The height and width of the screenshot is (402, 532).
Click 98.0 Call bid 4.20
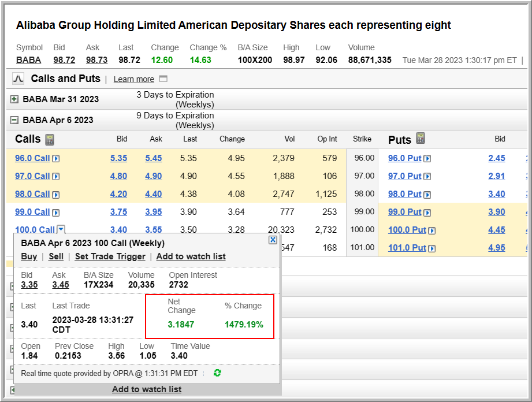pyautogui.click(x=118, y=194)
